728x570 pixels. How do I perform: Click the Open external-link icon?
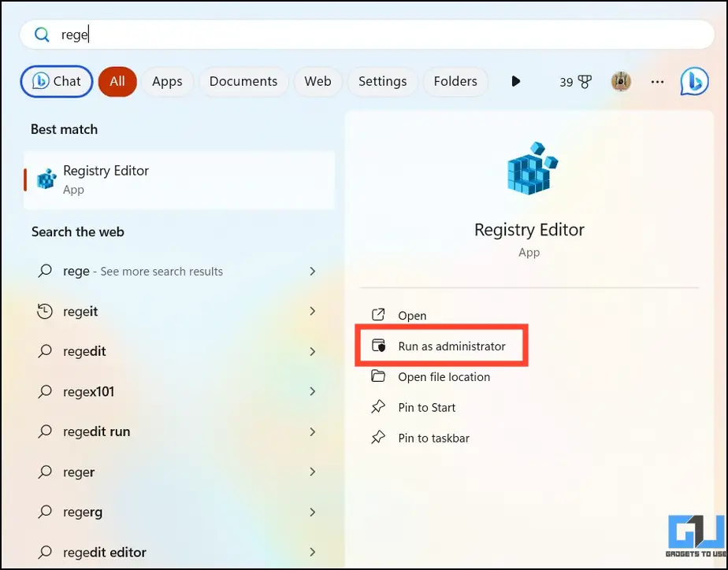click(x=378, y=315)
